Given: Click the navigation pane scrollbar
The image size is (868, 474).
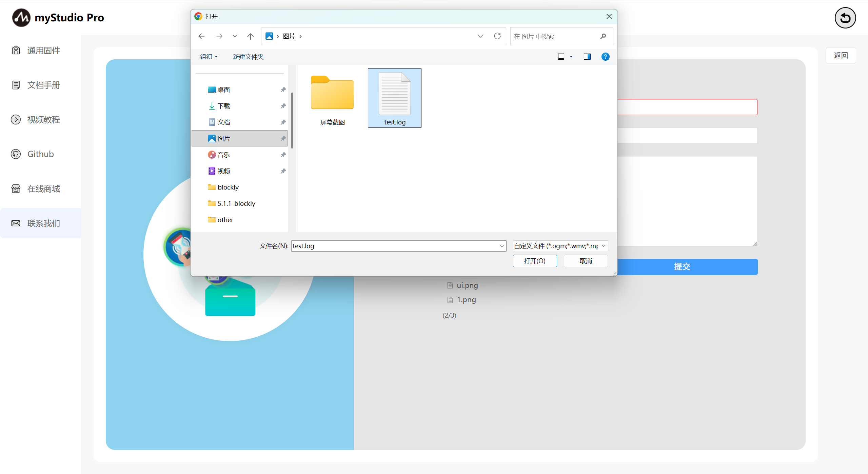Looking at the screenshot, I should point(292,120).
